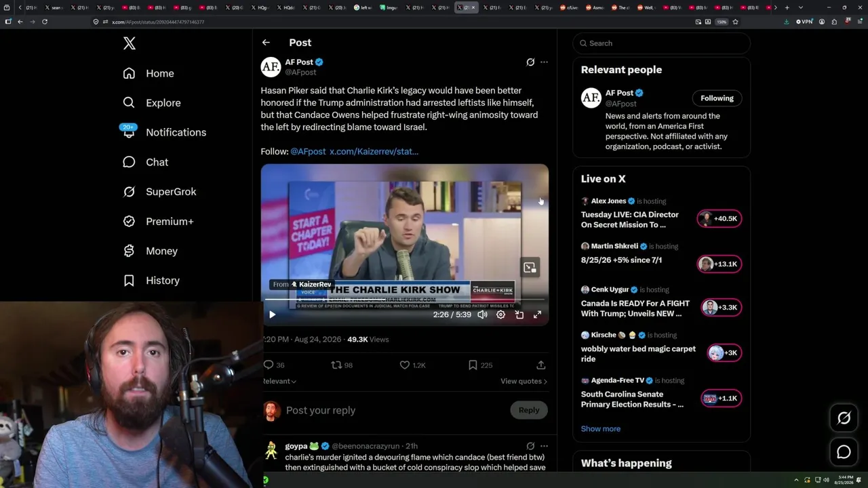
Task: Mute the video with the volume icon
Action: pyautogui.click(x=482, y=314)
